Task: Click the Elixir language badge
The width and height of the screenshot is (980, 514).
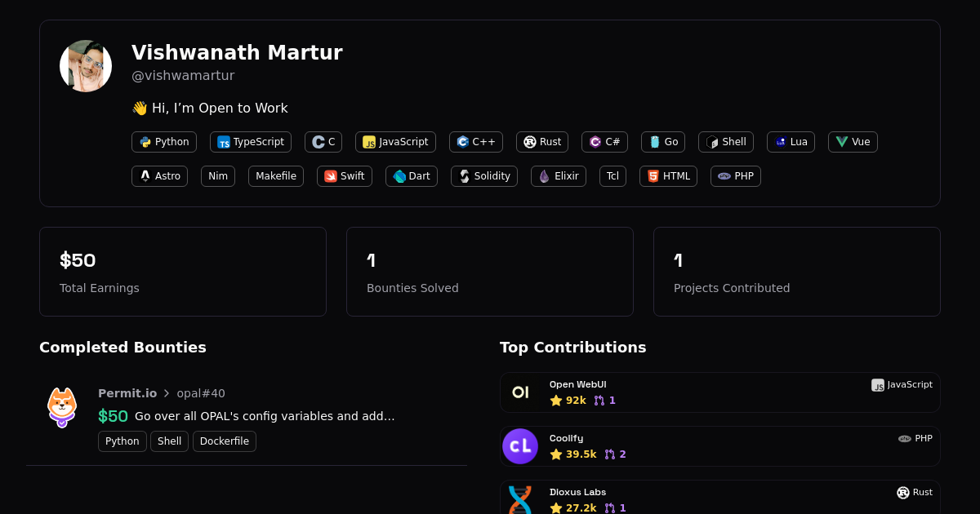Action: point(558,176)
